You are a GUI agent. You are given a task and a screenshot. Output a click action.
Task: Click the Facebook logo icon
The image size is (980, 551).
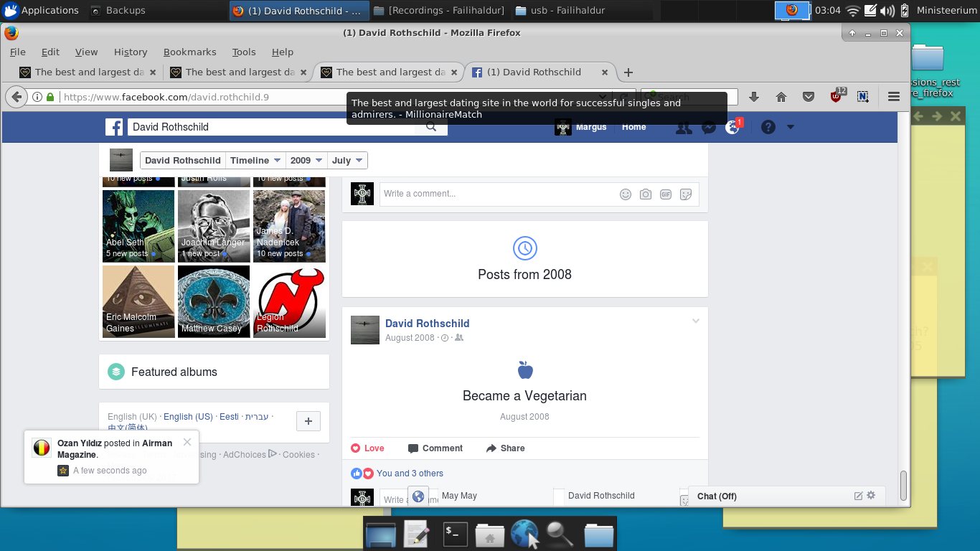coord(114,127)
